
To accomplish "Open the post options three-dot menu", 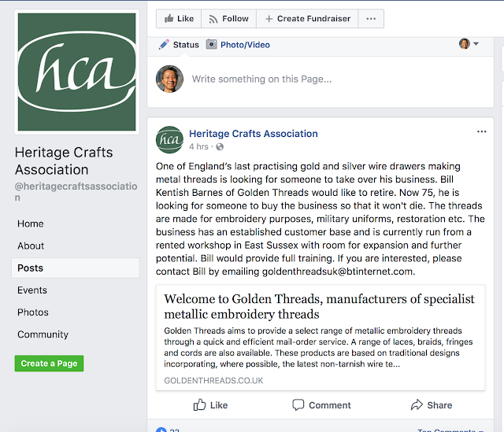I will (482, 132).
